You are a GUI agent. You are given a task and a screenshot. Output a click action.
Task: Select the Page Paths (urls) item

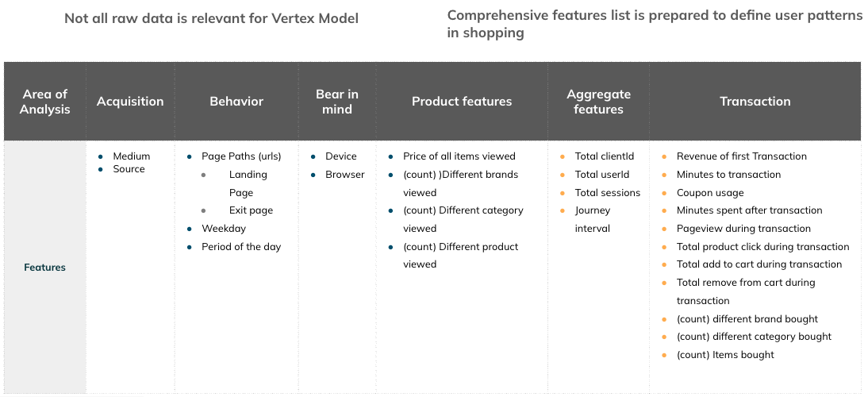click(x=241, y=156)
